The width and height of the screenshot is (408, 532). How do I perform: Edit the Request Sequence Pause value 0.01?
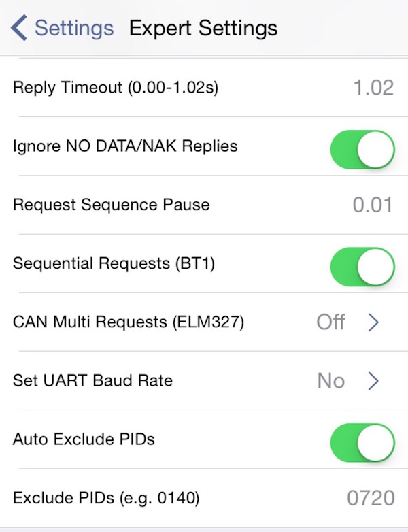(x=373, y=205)
